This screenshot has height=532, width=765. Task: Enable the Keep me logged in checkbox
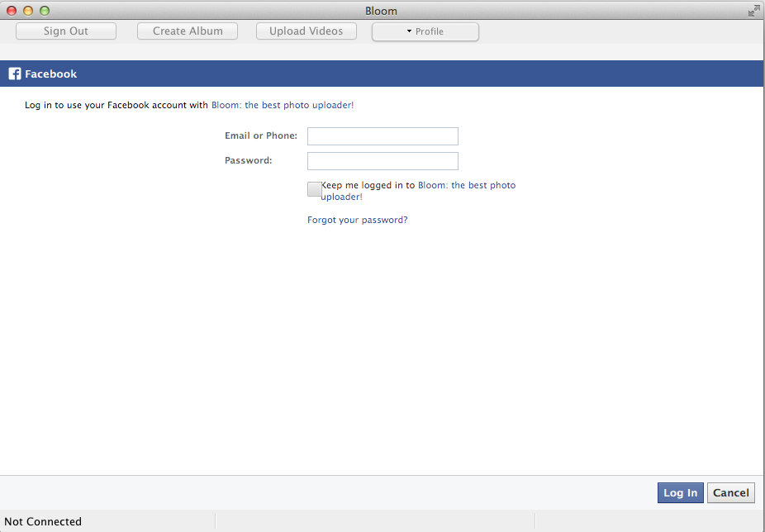[x=314, y=189]
